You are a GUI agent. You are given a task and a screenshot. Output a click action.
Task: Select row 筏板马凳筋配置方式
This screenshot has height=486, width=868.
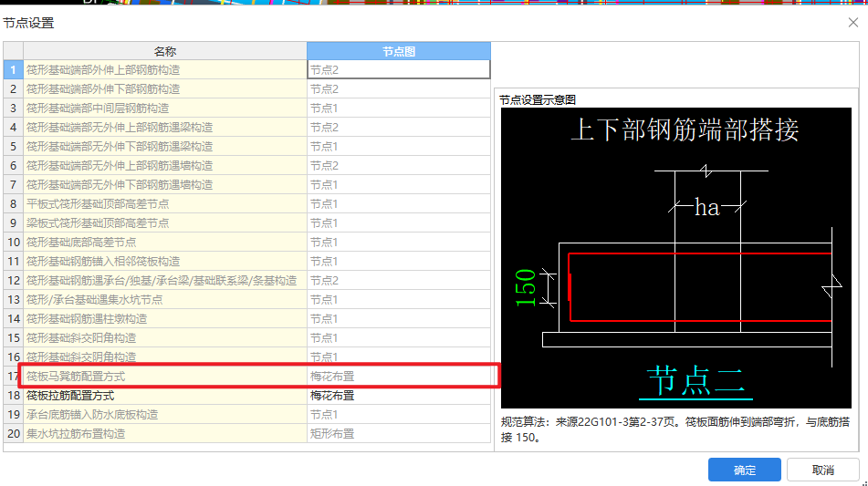pyautogui.click(x=165, y=377)
